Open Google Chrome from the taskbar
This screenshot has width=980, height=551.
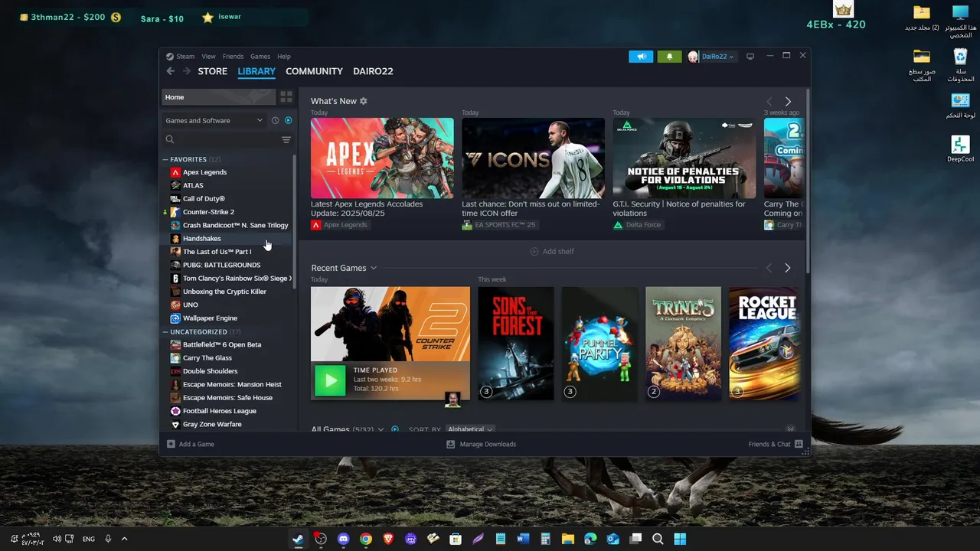[x=366, y=539]
